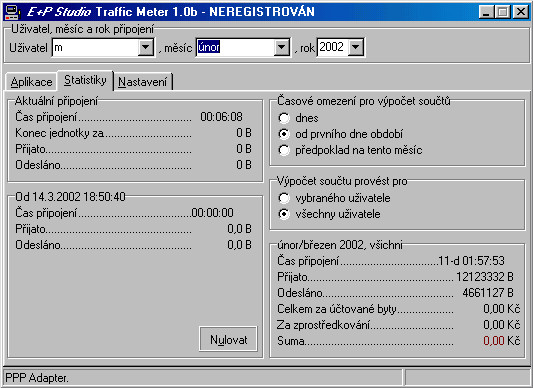
Task: Maximize the Traffic Meter window
Action: [502, 12]
